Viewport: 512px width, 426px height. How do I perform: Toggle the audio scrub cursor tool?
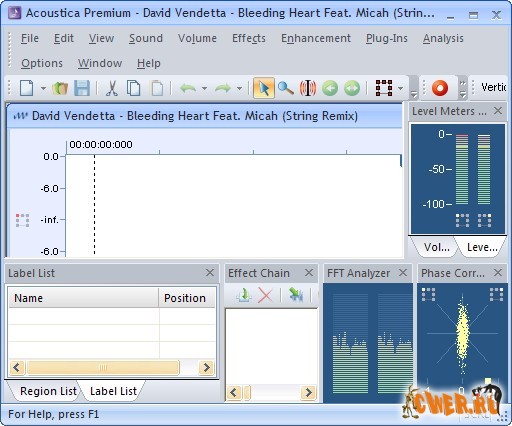308,88
